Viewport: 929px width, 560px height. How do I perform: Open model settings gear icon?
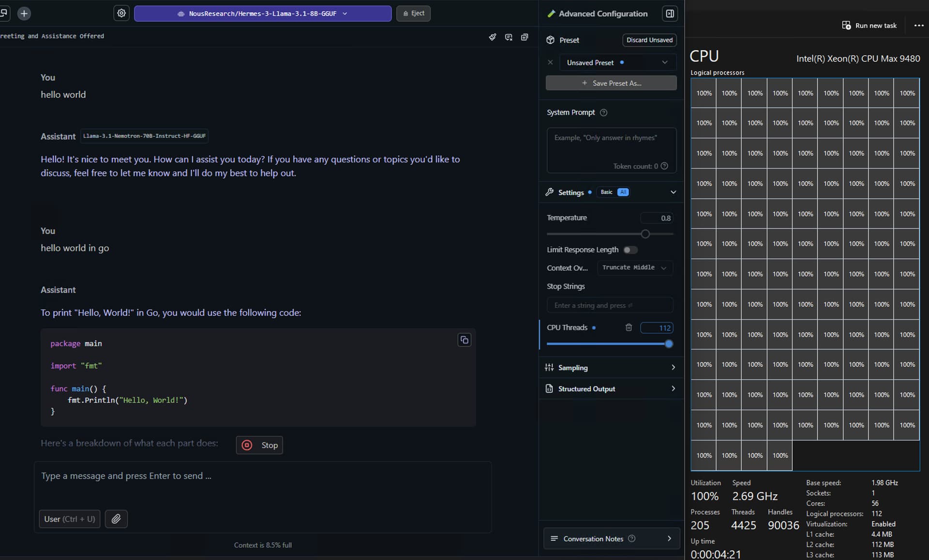click(121, 14)
